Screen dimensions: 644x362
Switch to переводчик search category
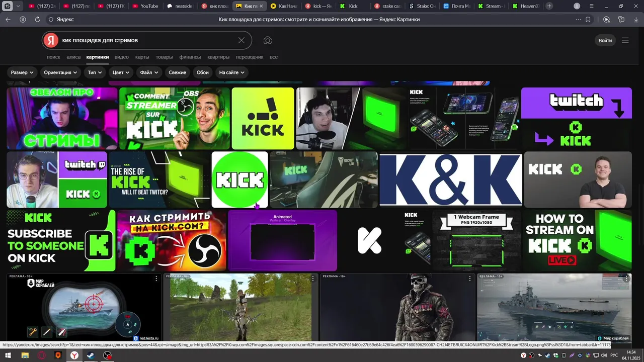click(250, 57)
